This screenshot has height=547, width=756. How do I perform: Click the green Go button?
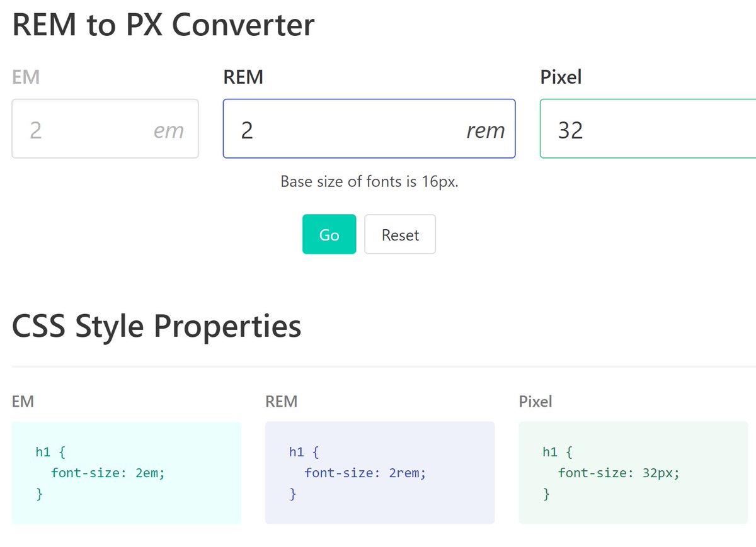[x=329, y=234]
